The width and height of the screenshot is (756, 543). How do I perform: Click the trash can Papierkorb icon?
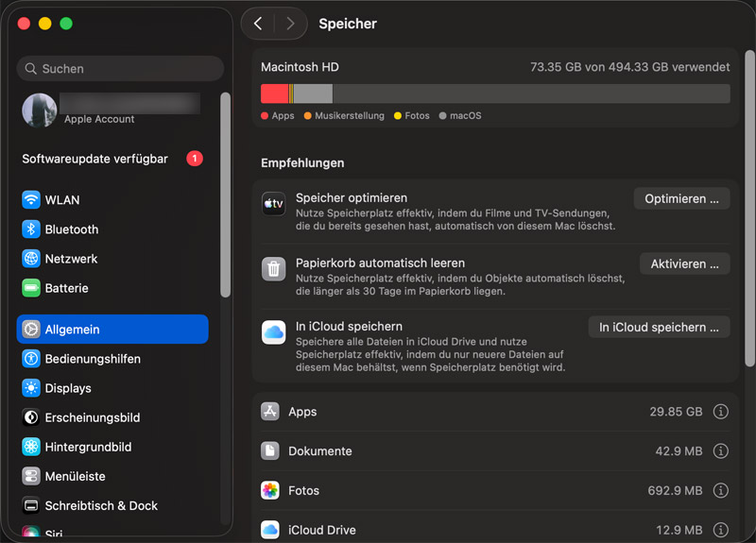pyautogui.click(x=273, y=268)
